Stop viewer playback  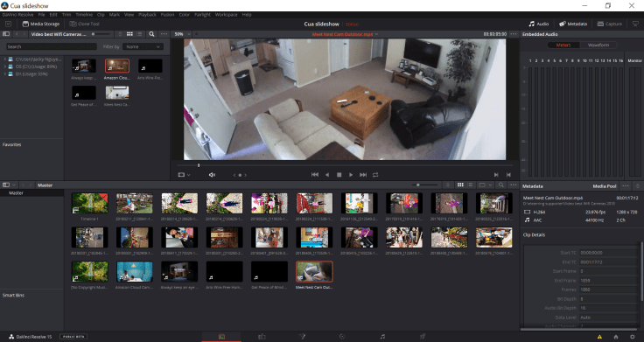point(339,174)
